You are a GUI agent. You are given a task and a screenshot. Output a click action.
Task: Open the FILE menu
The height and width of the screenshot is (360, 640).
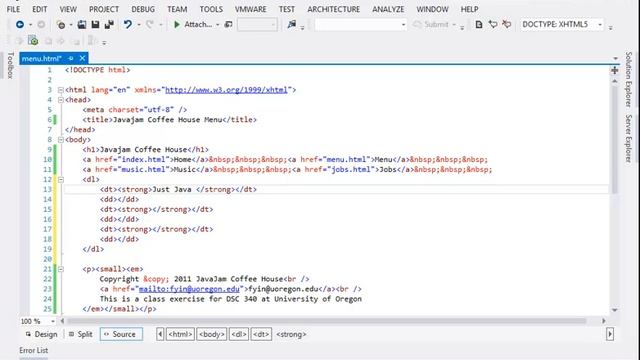click(13, 9)
